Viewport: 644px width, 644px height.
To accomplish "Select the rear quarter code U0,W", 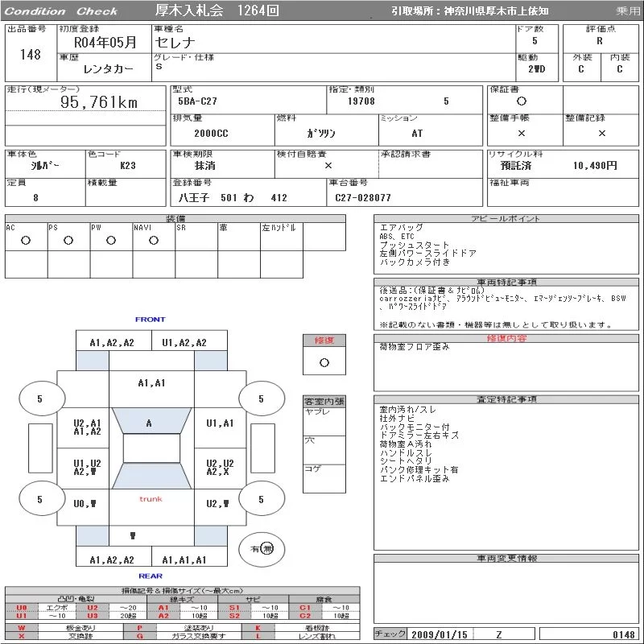I will click(x=85, y=504).
